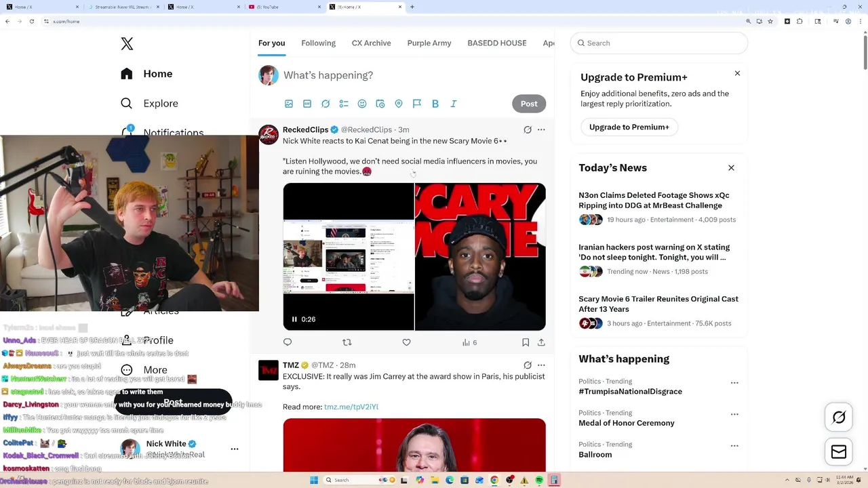Viewport: 868px width, 488px height.
Task: Open the emoji picker in composer
Action: point(362,104)
